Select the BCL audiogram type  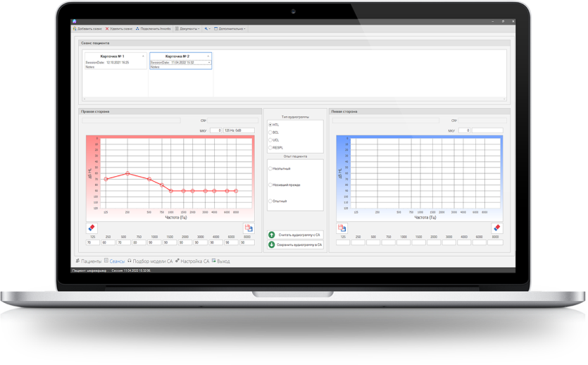[x=270, y=132]
